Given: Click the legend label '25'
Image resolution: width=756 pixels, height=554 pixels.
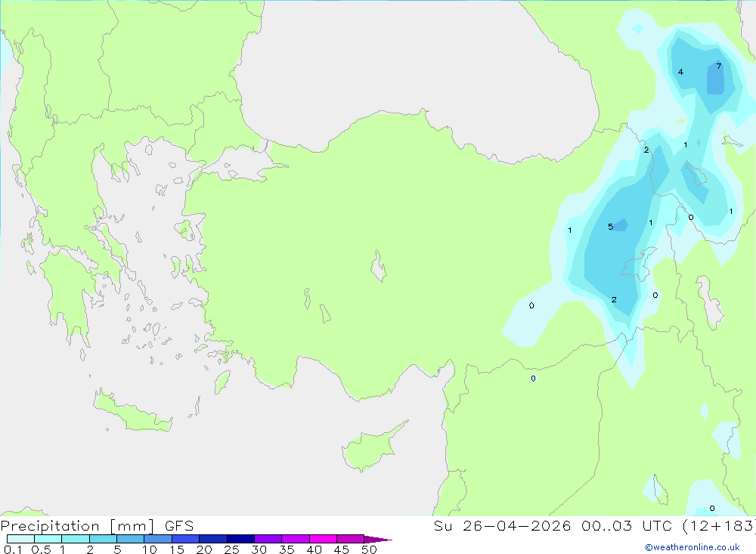Looking at the screenshot, I should (231, 549).
